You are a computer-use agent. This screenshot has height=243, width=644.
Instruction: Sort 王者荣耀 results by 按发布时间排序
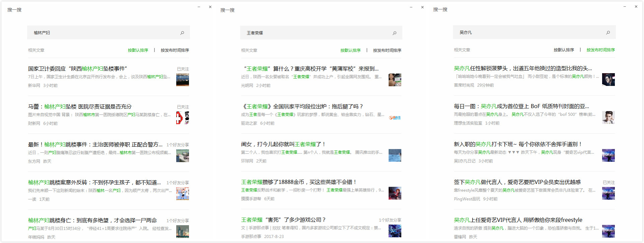[x=387, y=50]
